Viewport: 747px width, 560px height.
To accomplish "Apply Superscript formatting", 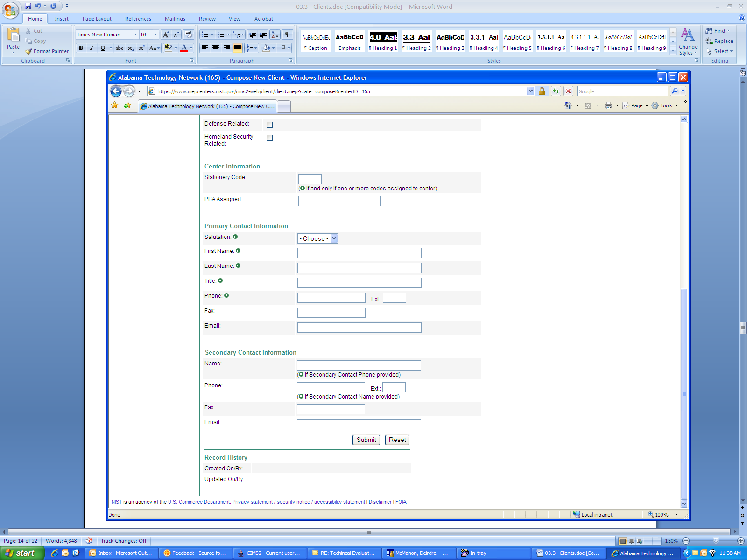I will click(141, 48).
